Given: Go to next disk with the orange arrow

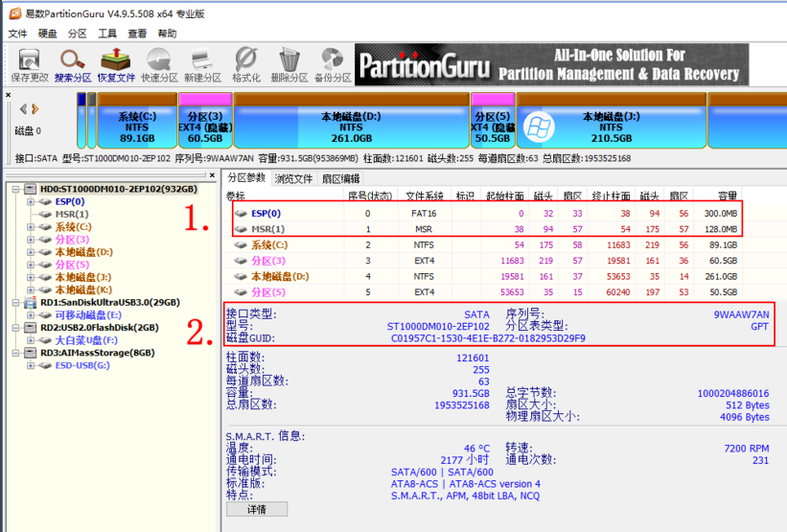Looking at the screenshot, I should point(35,109).
